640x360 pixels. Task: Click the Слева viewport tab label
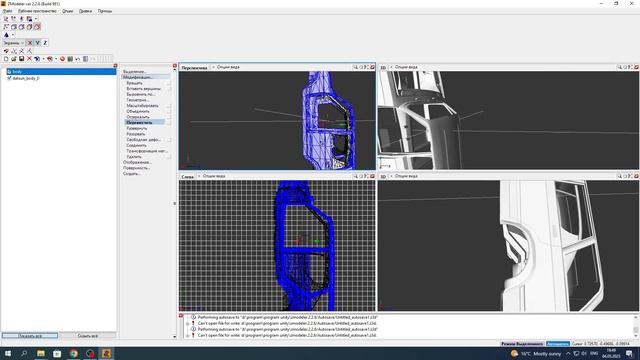point(187,177)
